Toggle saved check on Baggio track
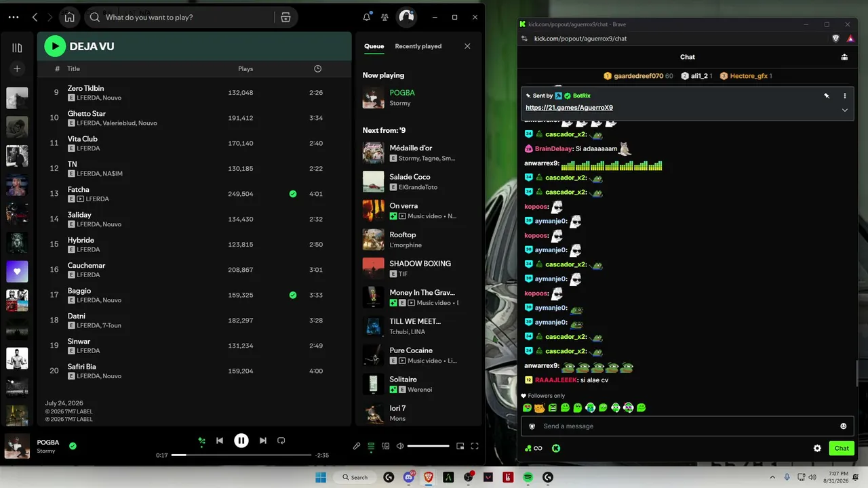 293,295
